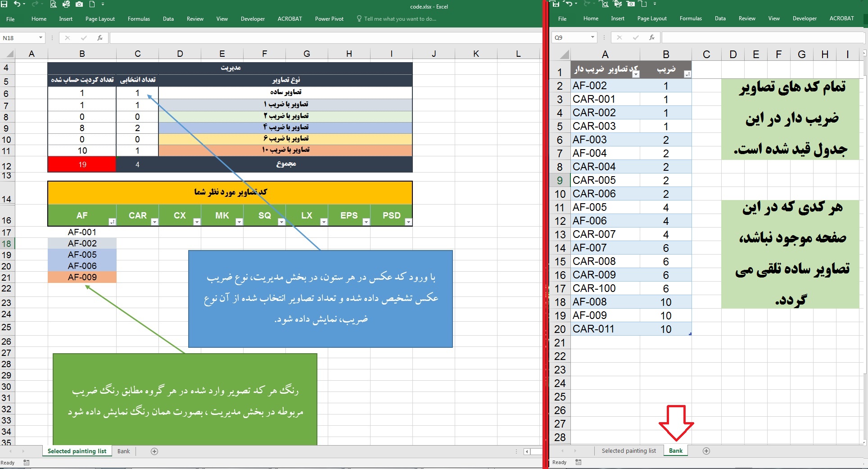Click horizontal scrollbar left arrow in left window

tap(527, 451)
